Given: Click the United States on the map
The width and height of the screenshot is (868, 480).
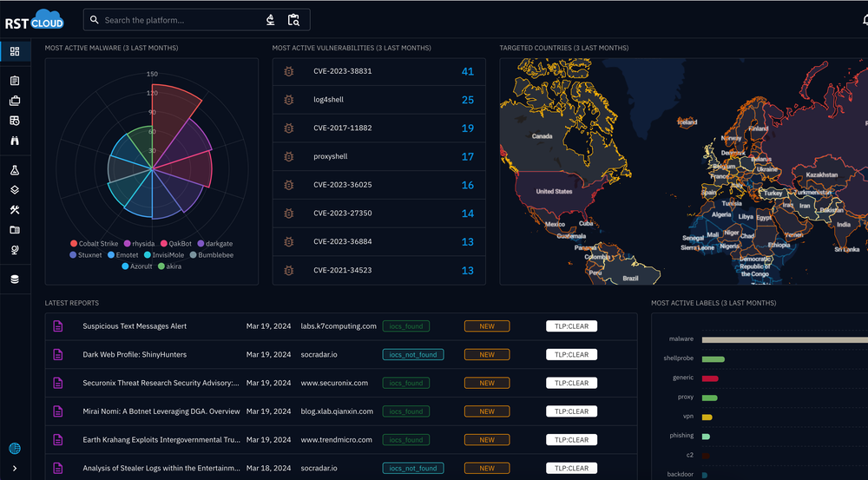Looking at the screenshot, I should (554, 192).
